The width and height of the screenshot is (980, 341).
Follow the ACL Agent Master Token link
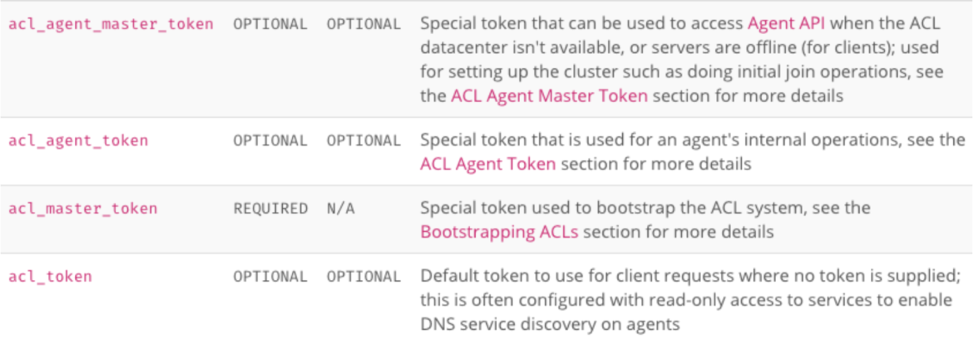[549, 97]
